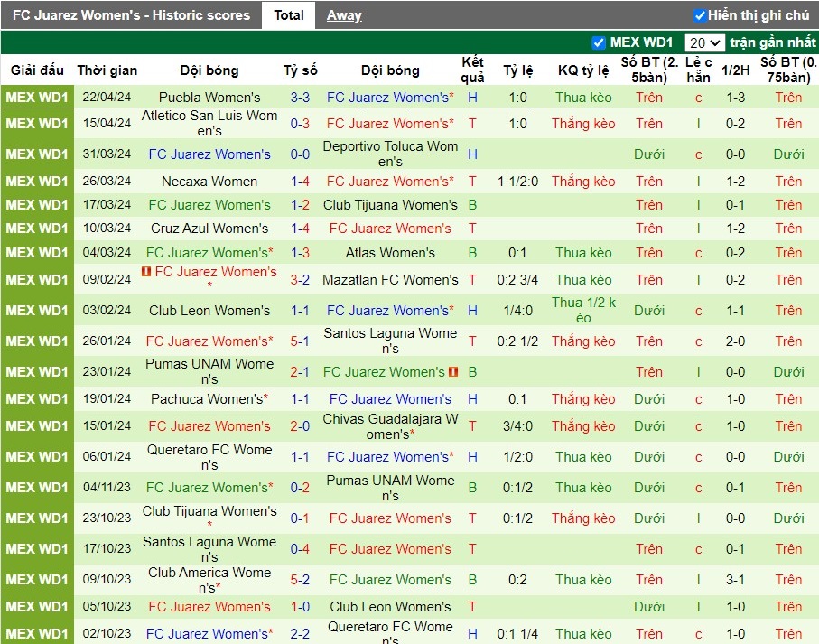Open Puebla Women's team link
This screenshot has width=819, height=644.
pyautogui.click(x=209, y=98)
